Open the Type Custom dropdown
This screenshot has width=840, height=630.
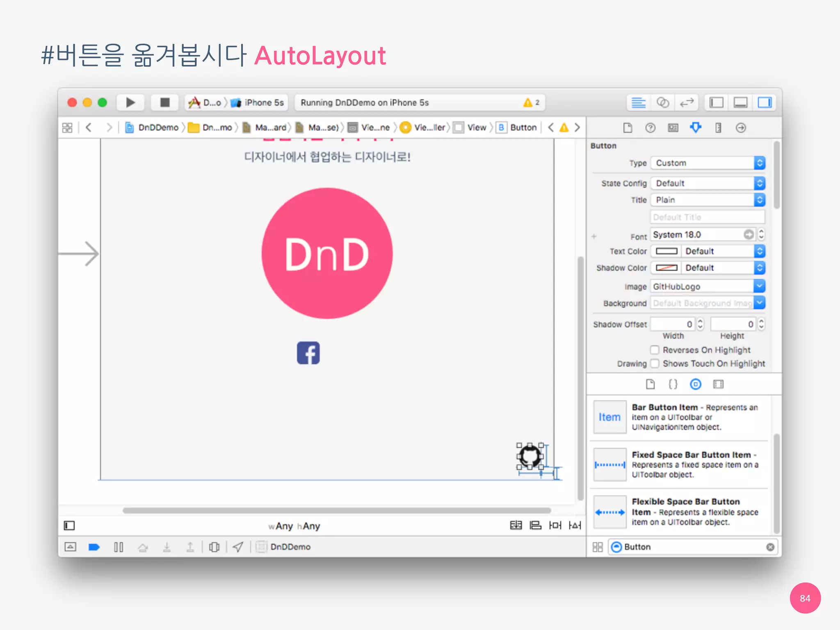pyautogui.click(x=708, y=163)
